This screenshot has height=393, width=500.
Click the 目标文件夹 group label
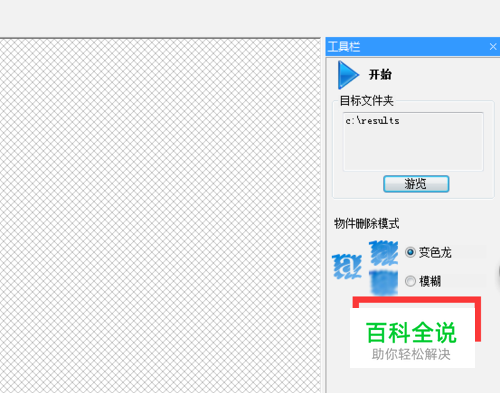[x=367, y=101]
